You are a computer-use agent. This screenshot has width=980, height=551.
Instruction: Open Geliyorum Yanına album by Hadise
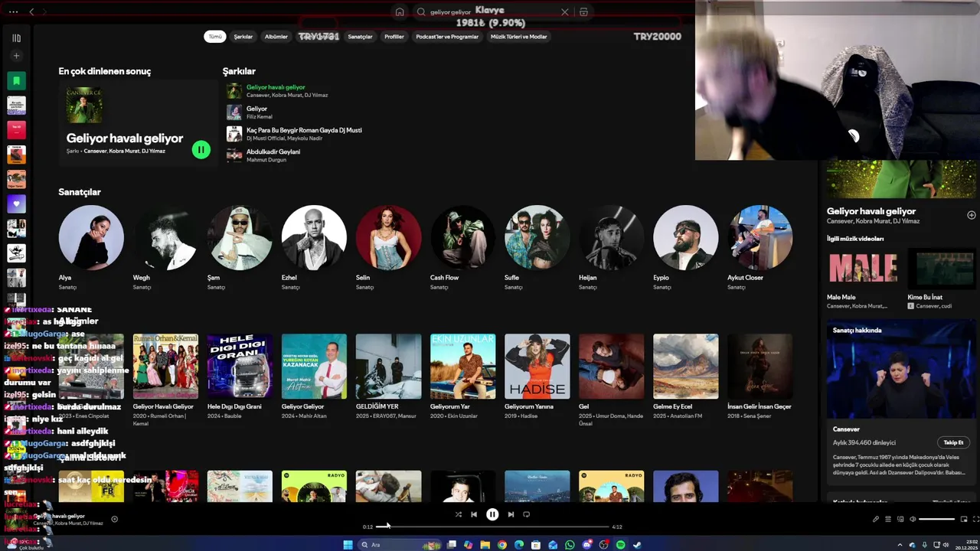click(x=537, y=367)
